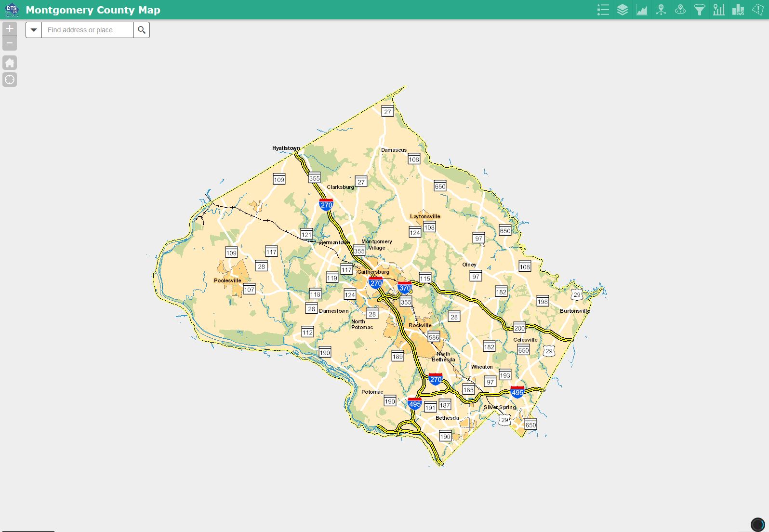Click the magnifying glass search button
Image resolution: width=769 pixels, height=532 pixels.
pyautogui.click(x=142, y=30)
